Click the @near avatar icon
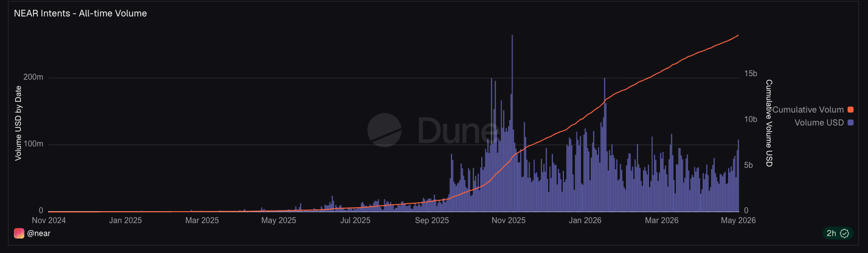Viewport: 868px width, 253px height. 19,233
